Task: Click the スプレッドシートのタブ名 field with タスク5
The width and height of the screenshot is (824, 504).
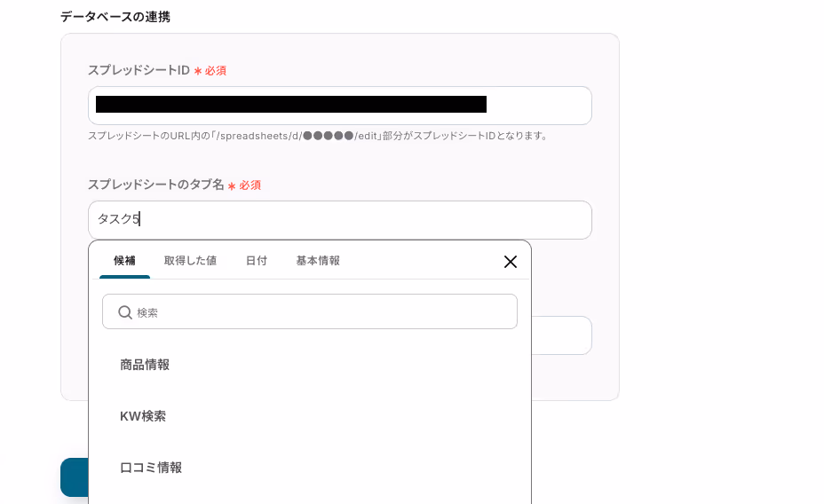Action: [x=339, y=220]
